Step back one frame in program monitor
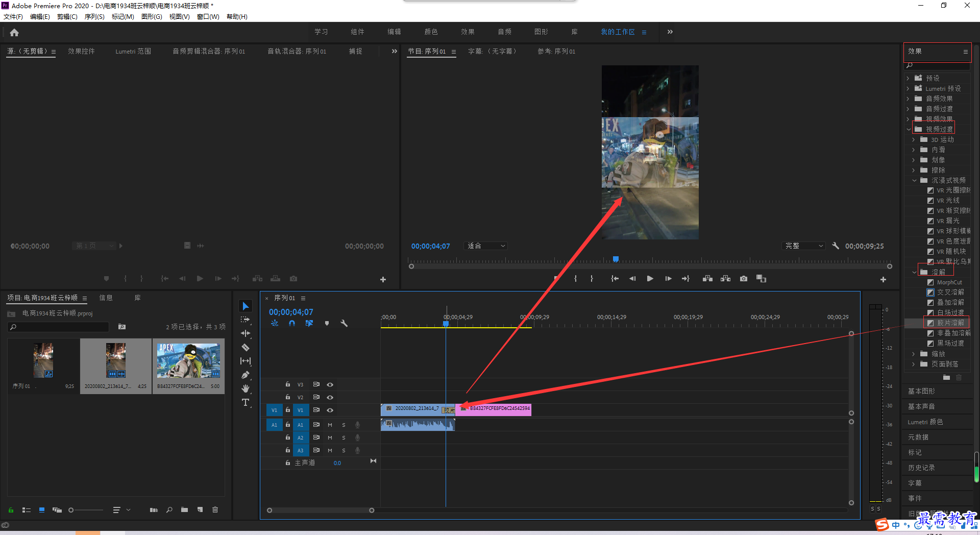 tap(632, 279)
